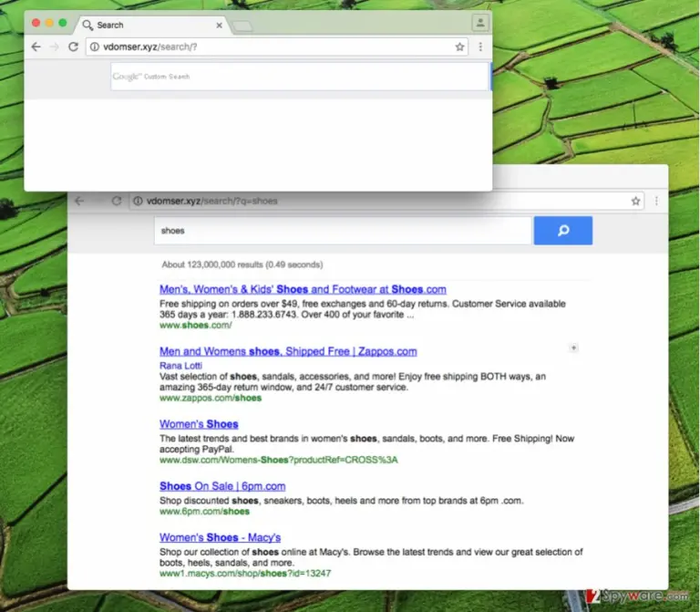Viewport: 700px width, 612px height.
Task: Open the Shoes.com footwear result link
Action: point(303,289)
